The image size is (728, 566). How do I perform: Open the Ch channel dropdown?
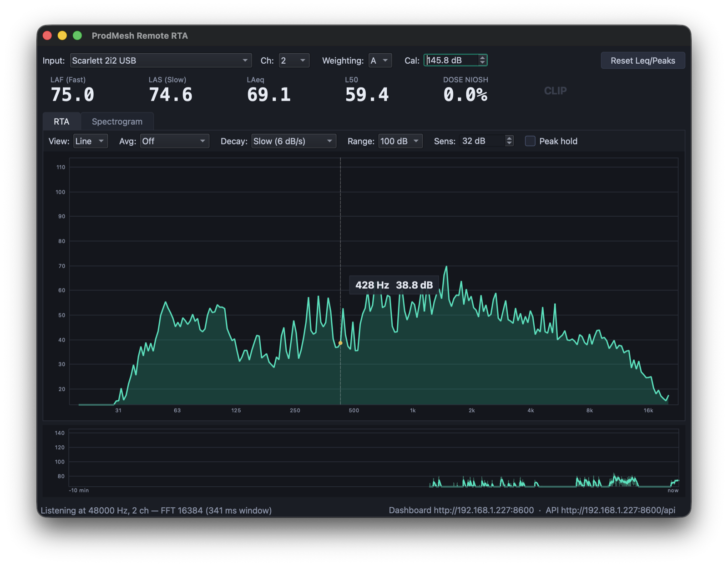tap(294, 61)
